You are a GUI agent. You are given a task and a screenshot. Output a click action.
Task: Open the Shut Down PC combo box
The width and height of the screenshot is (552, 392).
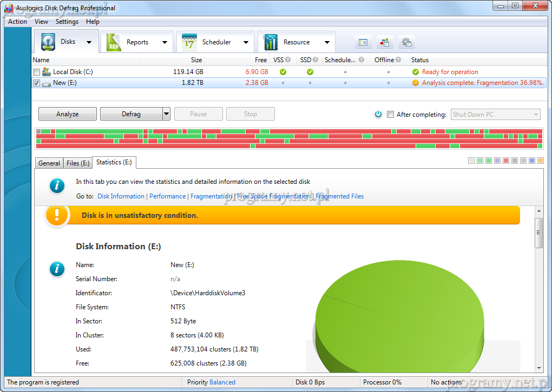[x=495, y=115]
